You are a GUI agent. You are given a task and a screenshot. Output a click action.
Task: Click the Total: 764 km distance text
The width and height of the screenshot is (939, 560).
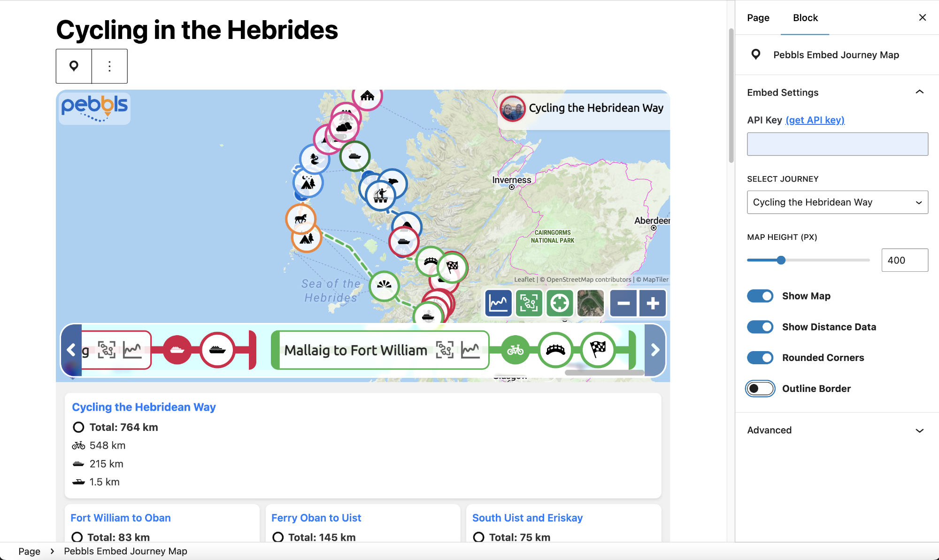pyautogui.click(x=123, y=427)
